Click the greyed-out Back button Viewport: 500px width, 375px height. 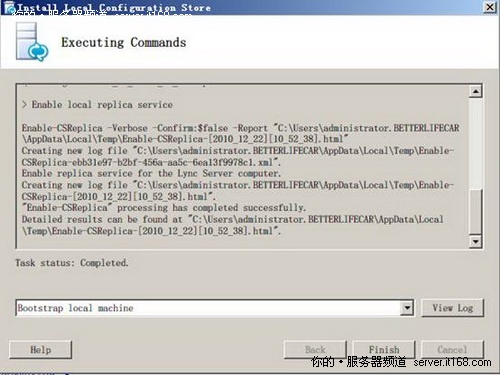[x=315, y=349]
